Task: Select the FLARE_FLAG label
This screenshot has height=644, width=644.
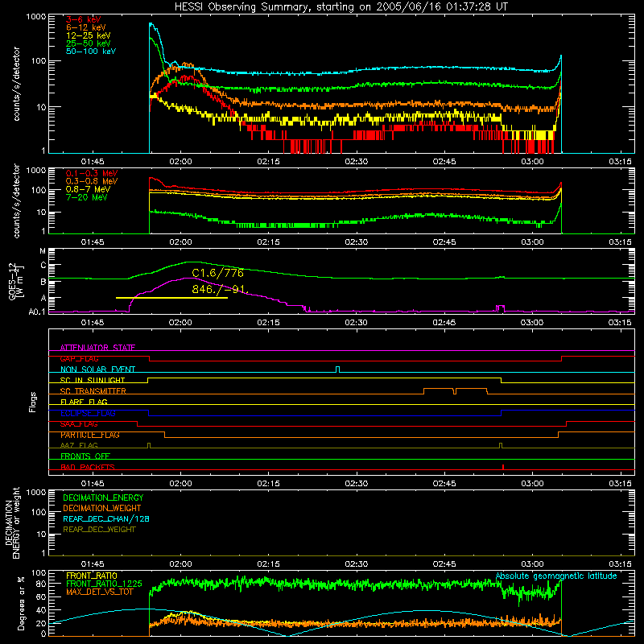Action: 84,402
